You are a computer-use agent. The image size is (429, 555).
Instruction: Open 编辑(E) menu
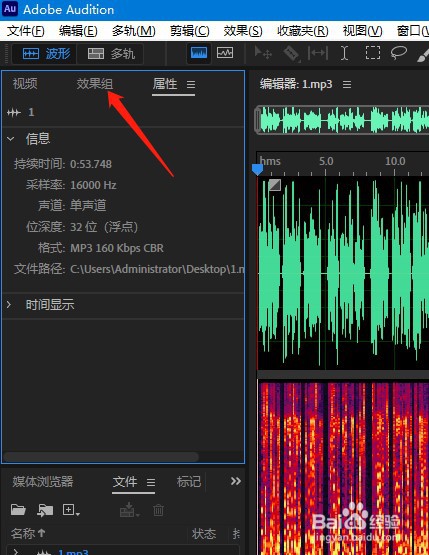point(78,31)
